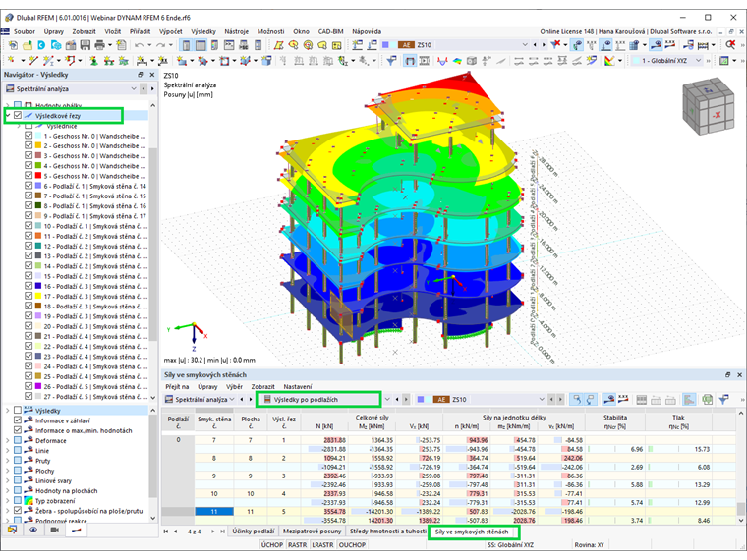
Task: Expand the Deformace tree node
Action: 8,440
